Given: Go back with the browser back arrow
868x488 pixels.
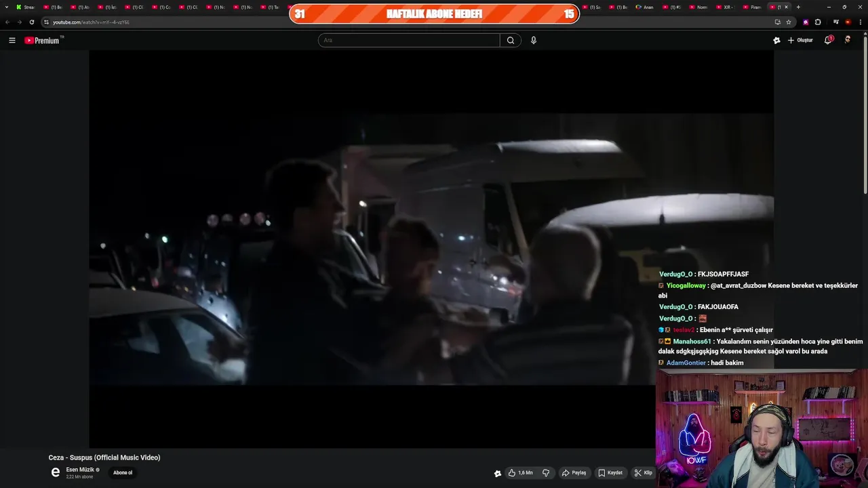Looking at the screenshot, I should point(7,22).
